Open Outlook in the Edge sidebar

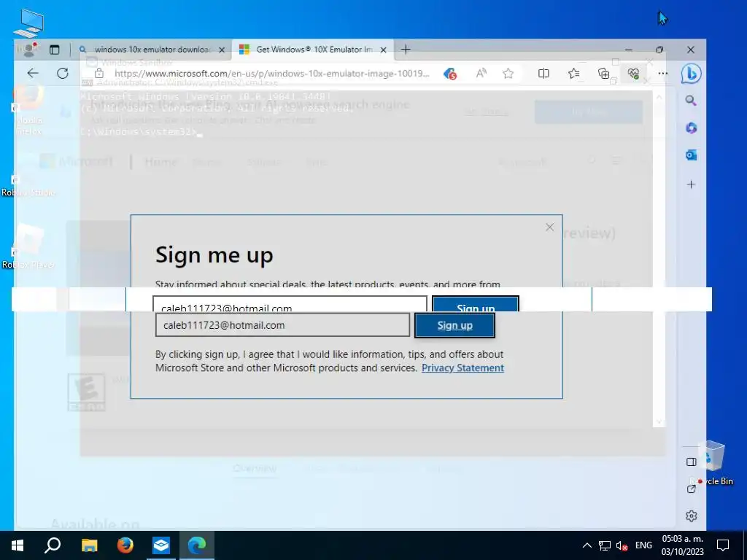[691, 155]
